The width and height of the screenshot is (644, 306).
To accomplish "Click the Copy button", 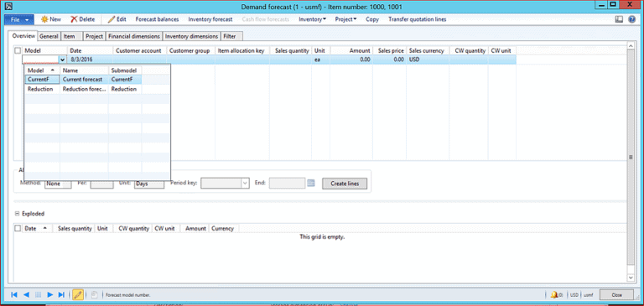I will [x=372, y=19].
